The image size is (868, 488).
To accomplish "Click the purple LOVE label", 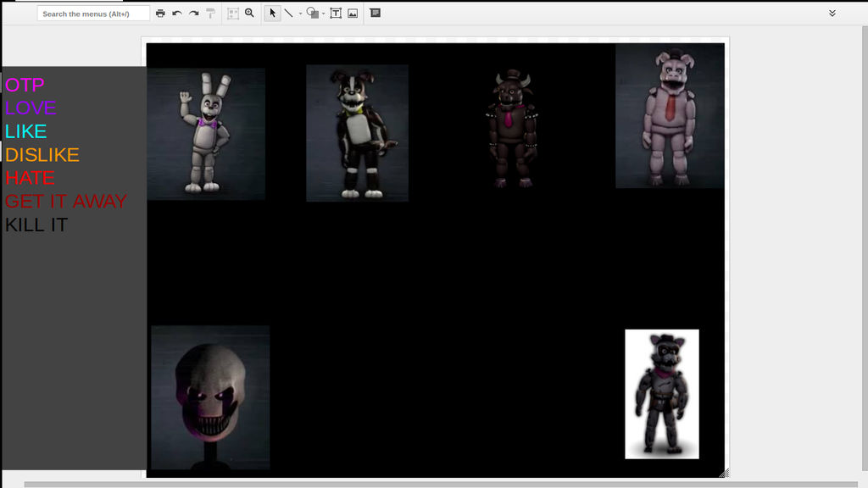I will coord(31,108).
